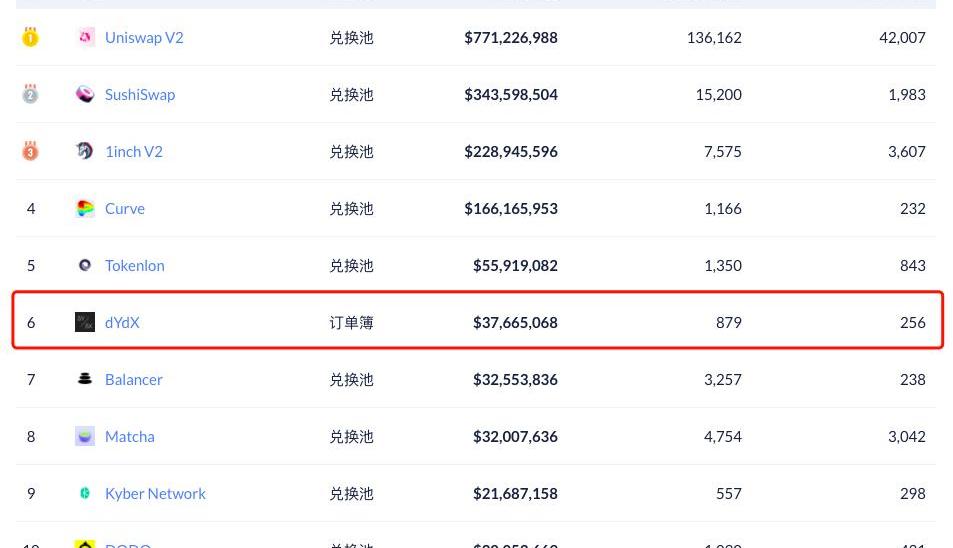
Task: Click the 879 value in dYdX row
Action: click(x=729, y=323)
